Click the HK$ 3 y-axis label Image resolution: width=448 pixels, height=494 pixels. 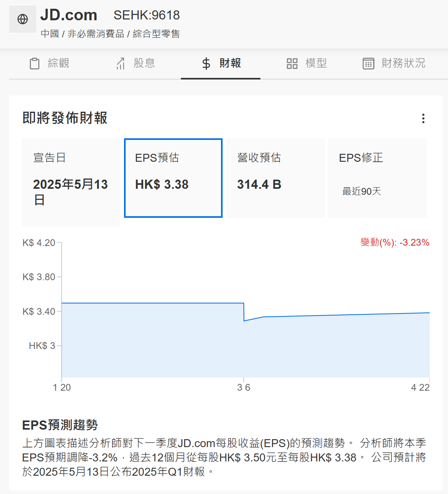point(42,346)
